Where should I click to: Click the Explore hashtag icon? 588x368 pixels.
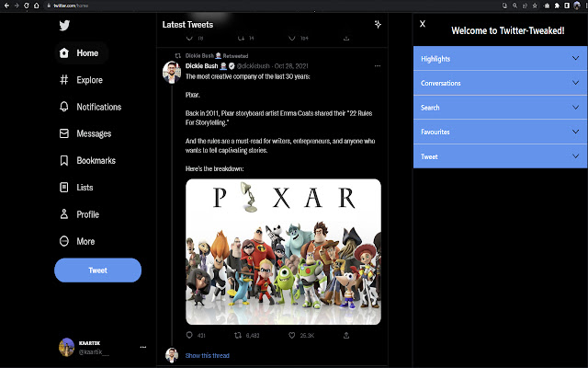click(x=64, y=80)
